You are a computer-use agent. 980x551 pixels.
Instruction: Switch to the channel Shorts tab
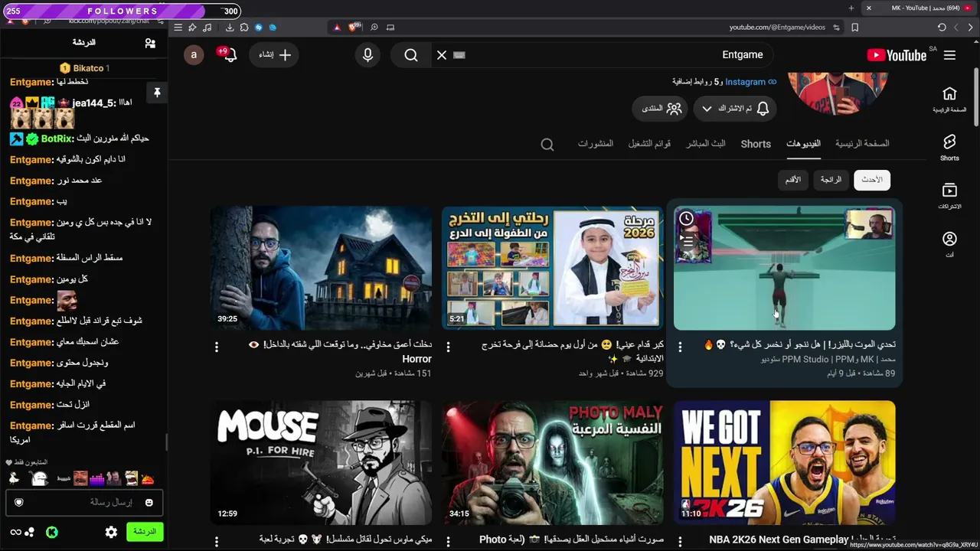coord(756,144)
